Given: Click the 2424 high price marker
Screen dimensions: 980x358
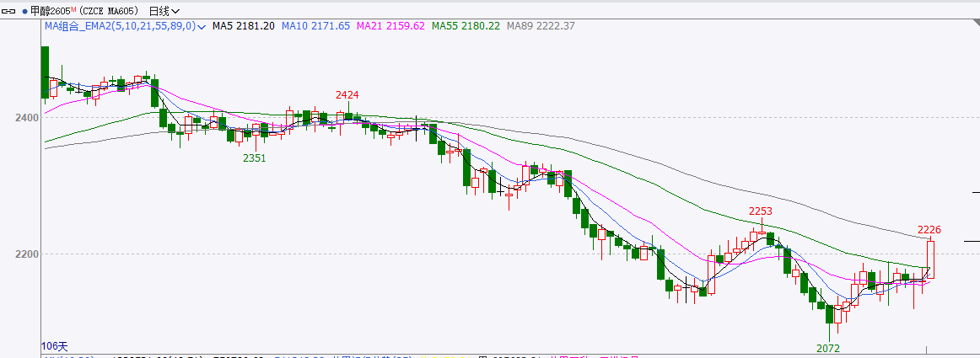Looking at the screenshot, I should [347, 94].
